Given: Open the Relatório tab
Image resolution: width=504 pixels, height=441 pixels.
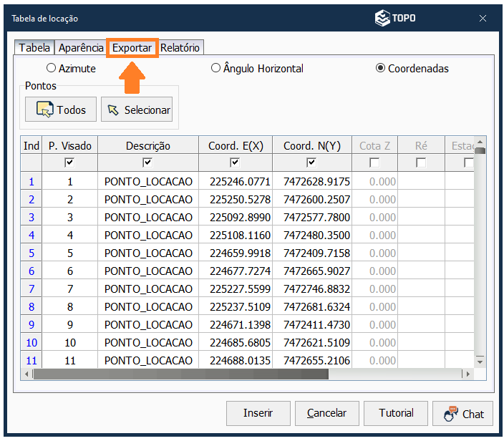Looking at the screenshot, I should [180, 48].
